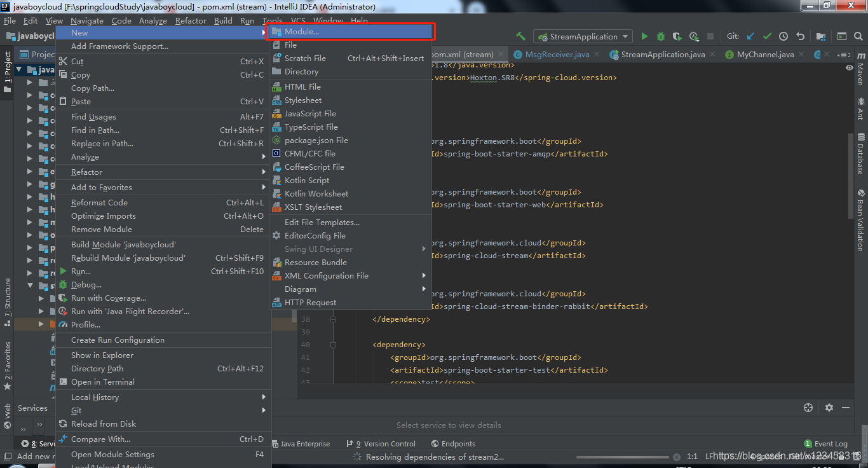Open the Project Structure icon in the toolbar

pos(821,36)
